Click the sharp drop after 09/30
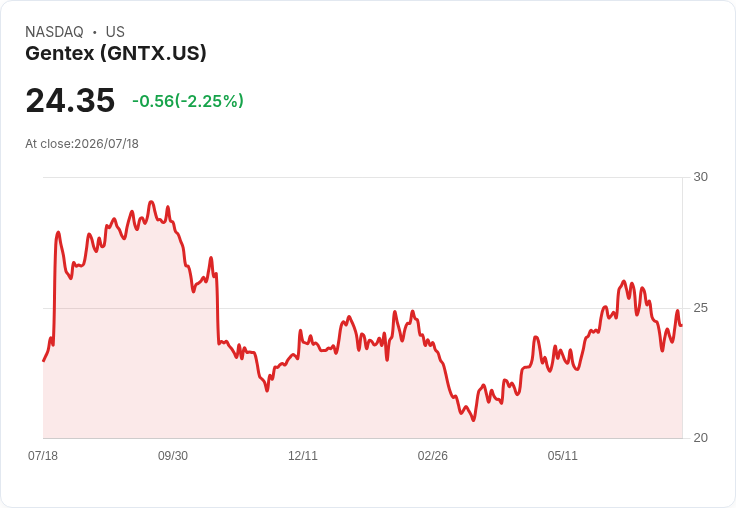 pyautogui.click(x=217, y=310)
